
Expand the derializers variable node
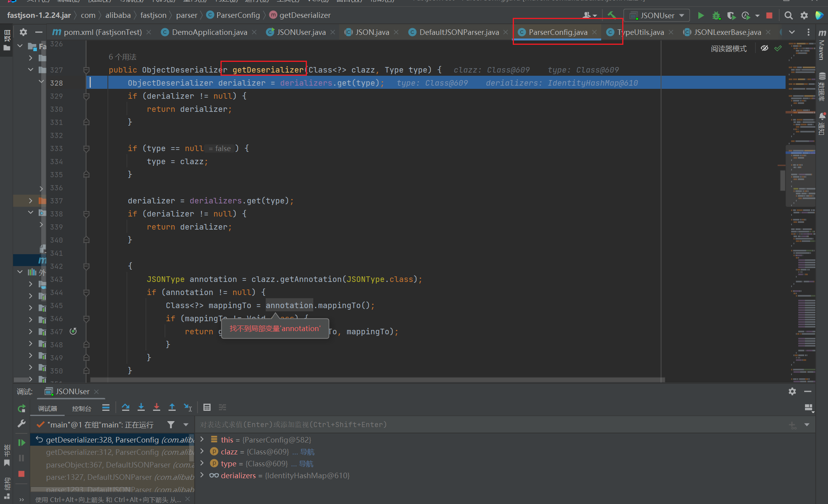coord(202,475)
